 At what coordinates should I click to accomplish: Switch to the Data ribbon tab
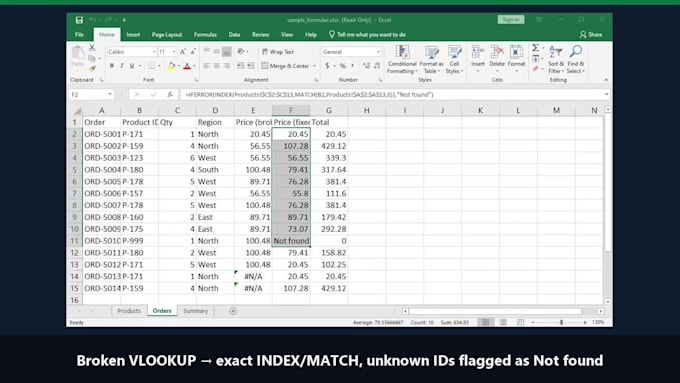coord(234,35)
